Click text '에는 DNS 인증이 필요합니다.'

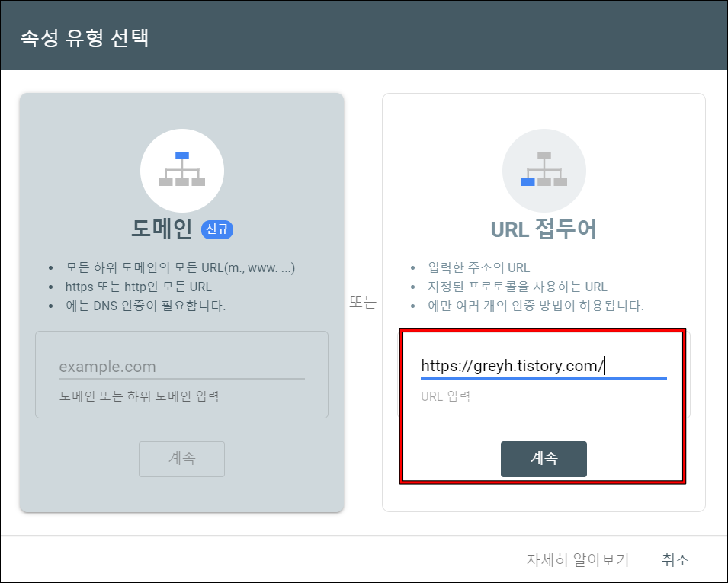point(146,306)
